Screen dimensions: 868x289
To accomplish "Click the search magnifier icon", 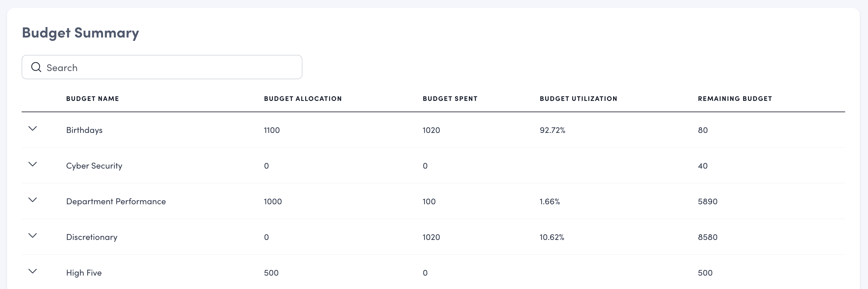I will tap(36, 67).
